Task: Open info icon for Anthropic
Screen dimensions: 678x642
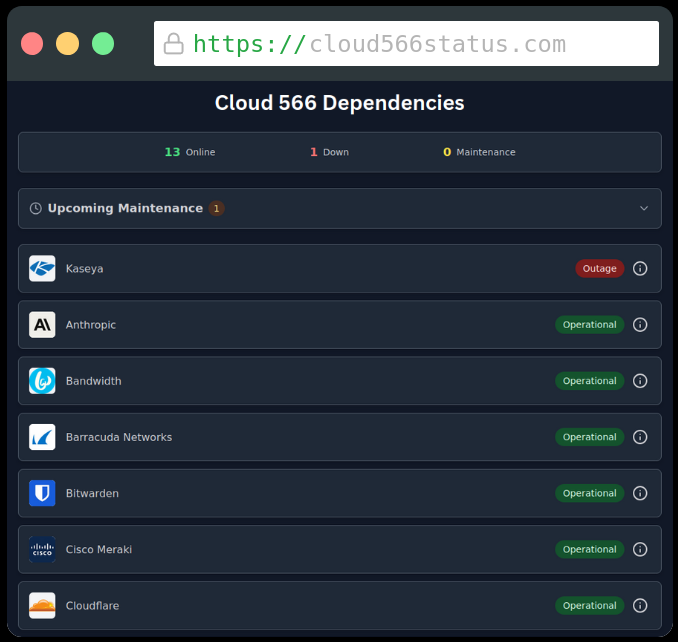Action: coord(640,325)
